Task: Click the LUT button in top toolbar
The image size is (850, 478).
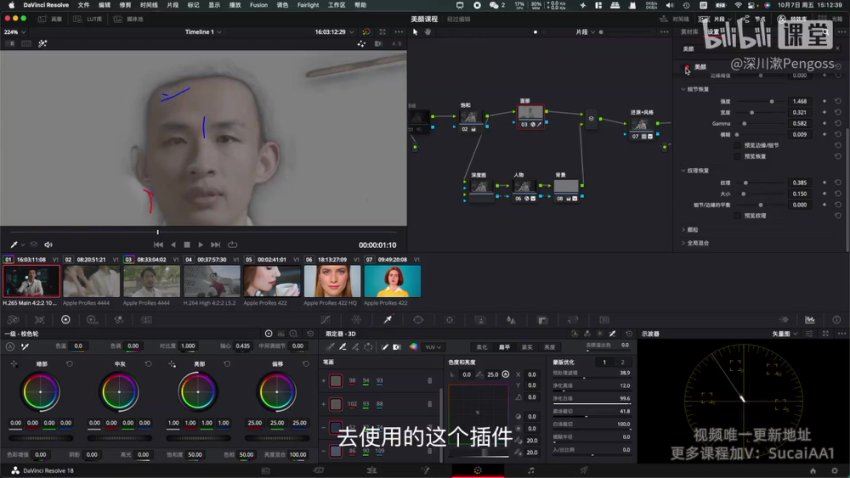Action: click(89, 19)
